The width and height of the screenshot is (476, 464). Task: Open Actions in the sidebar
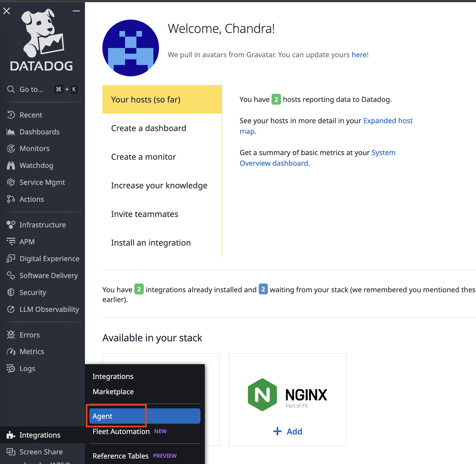[x=32, y=199]
